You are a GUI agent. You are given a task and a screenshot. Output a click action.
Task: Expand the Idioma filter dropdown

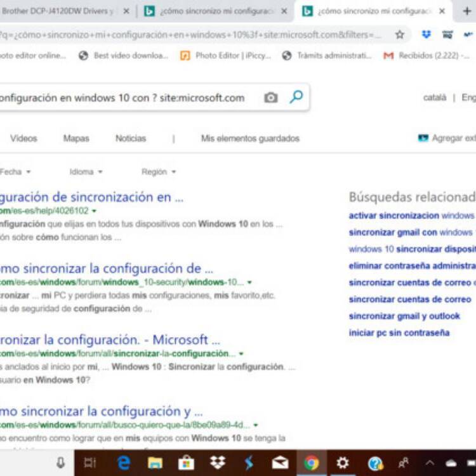(86, 172)
